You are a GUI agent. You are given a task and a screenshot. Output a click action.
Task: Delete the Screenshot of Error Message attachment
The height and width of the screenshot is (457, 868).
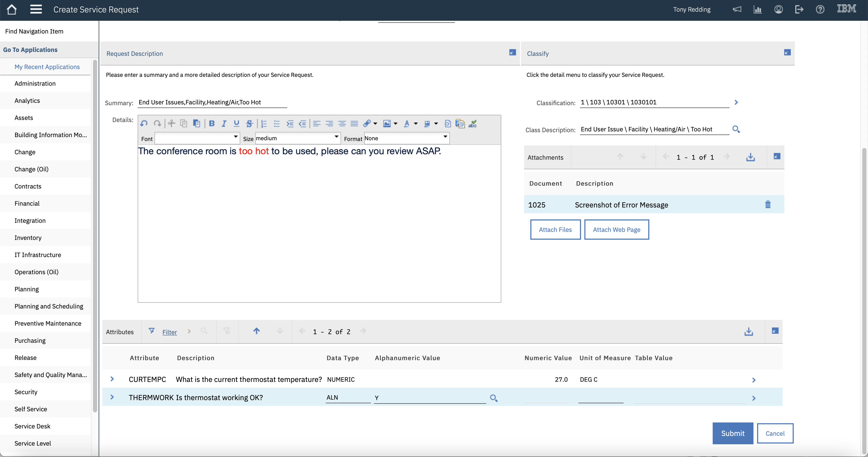click(768, 204)
